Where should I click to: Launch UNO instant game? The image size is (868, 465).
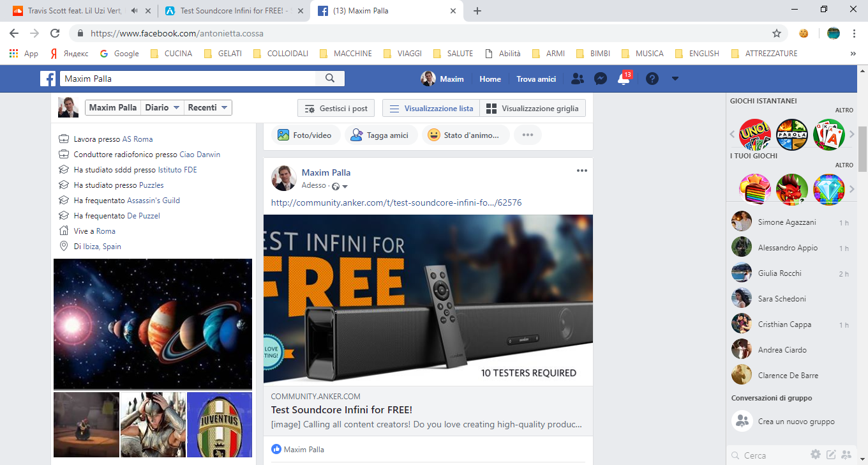pos(754,135)
